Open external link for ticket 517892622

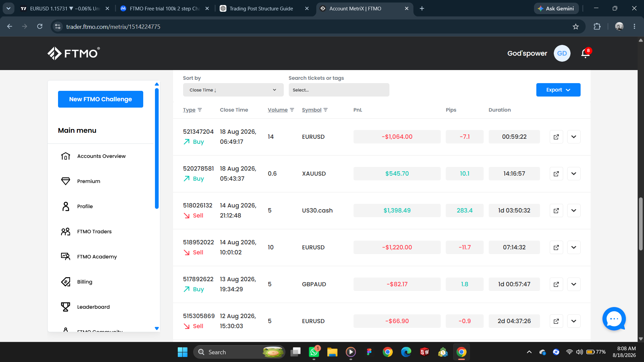point(556,284)
